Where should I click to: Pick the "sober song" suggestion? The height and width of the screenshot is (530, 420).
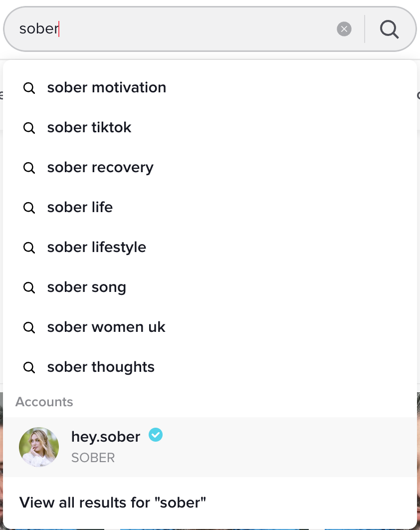[87, 287]
